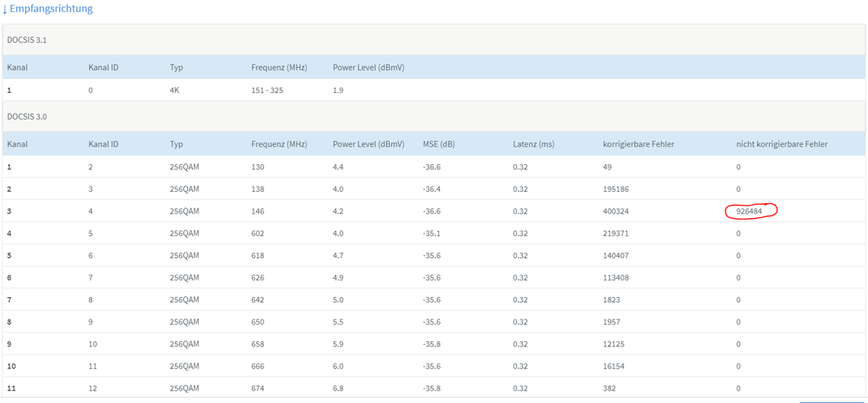
Task: Click the 140407 correctable errors value
Action: coord(617,255)
